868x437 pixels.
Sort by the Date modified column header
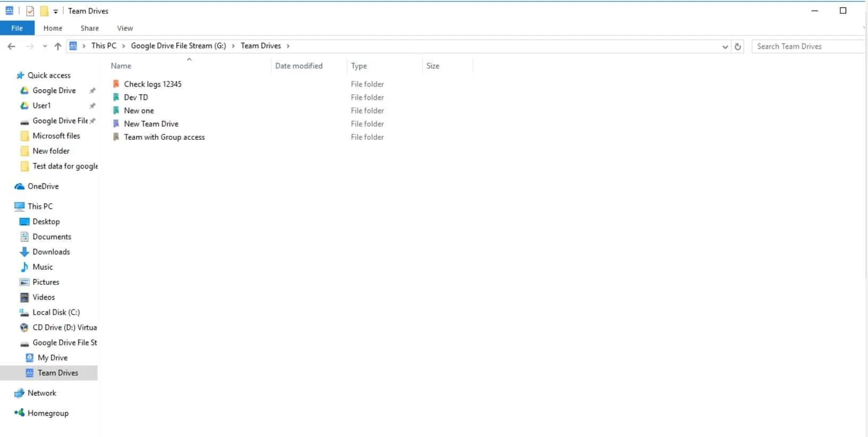(x=299, y=66)
